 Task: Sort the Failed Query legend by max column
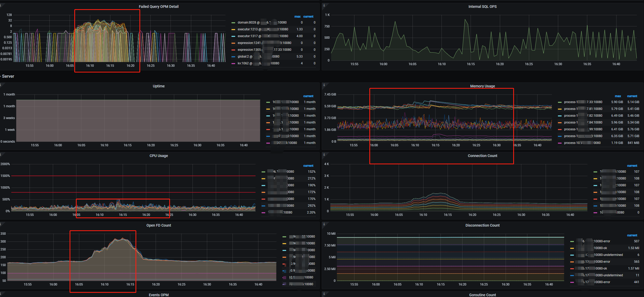pyautogui.click(x=297, y=16)
